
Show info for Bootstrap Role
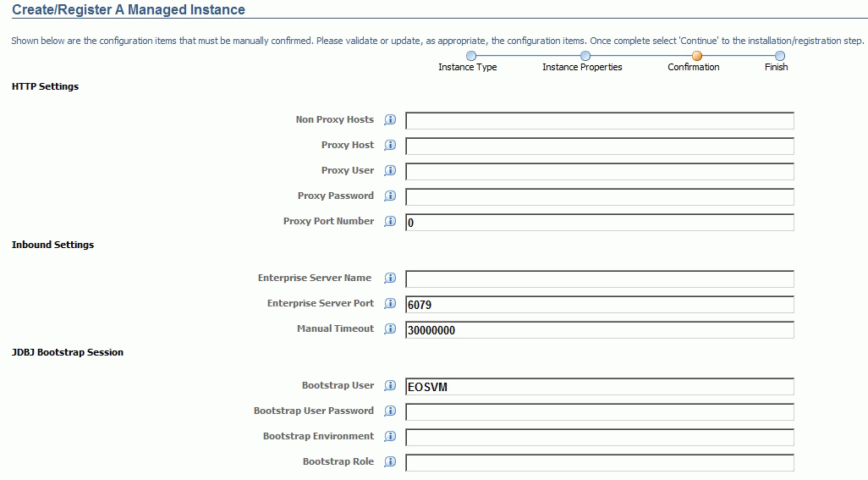click(x=390, y=462)
